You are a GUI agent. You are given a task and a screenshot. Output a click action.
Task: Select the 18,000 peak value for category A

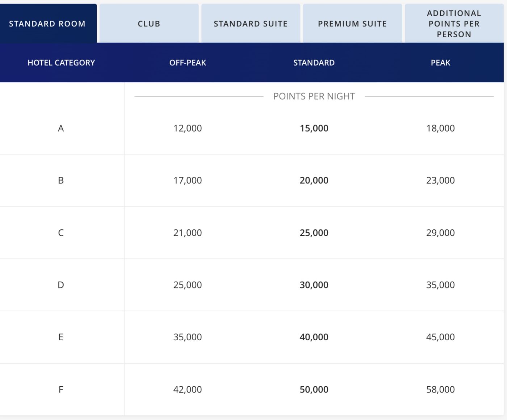[x=440, y=128]
